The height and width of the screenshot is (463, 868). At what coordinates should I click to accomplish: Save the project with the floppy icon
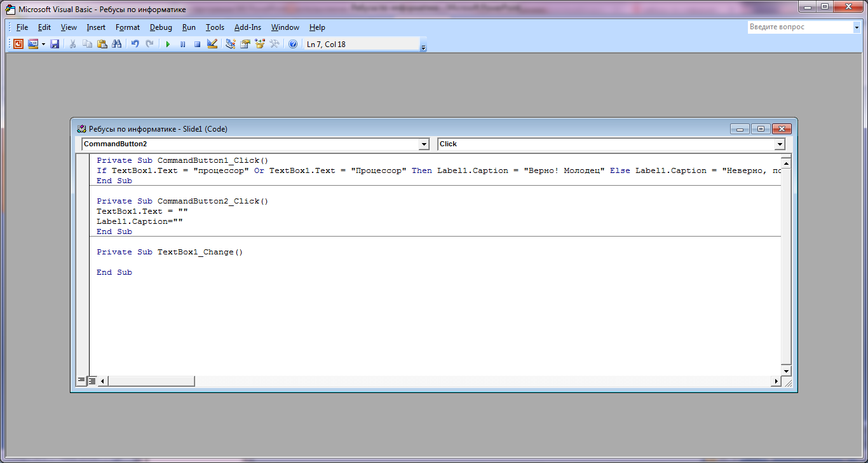(x=55, y=44)
